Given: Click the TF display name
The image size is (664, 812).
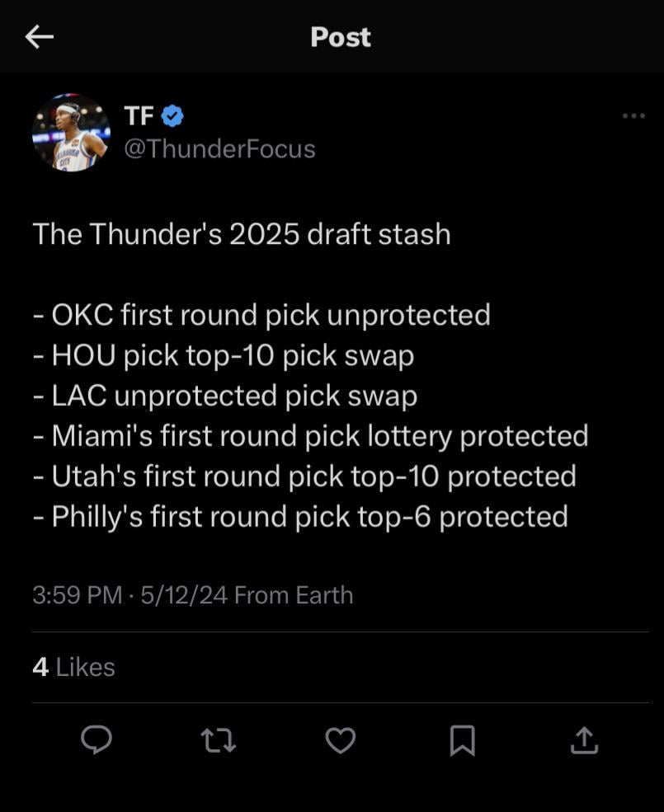Looking at the screenshot, I should coord(139,116).
